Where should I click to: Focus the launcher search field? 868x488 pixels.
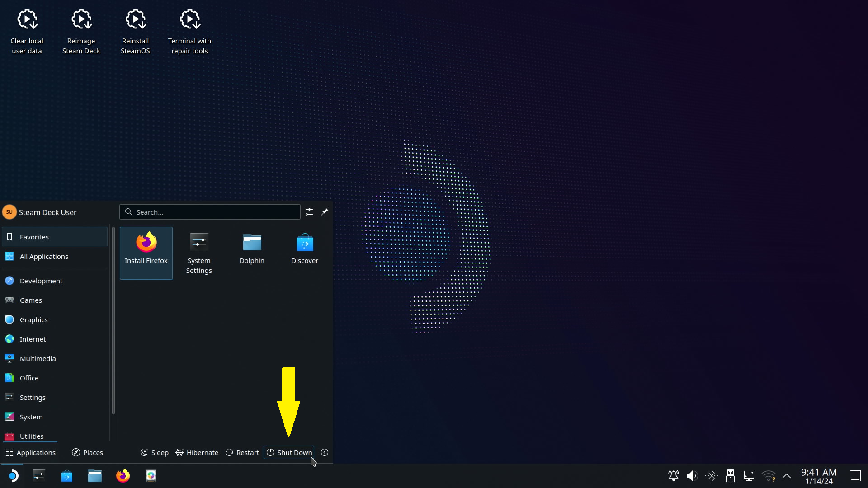coord(210,212)
